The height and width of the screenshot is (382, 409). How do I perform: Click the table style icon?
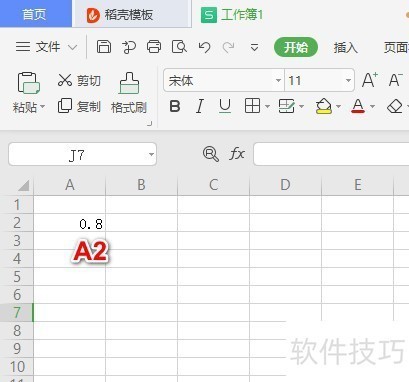[x=287, y=106]
